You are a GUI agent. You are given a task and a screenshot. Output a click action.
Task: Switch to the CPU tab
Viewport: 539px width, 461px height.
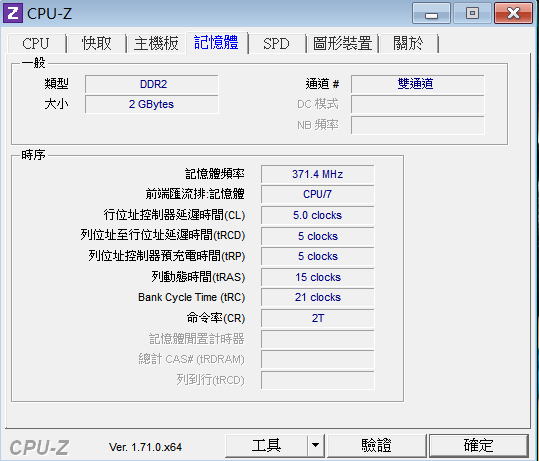(36, 44)
